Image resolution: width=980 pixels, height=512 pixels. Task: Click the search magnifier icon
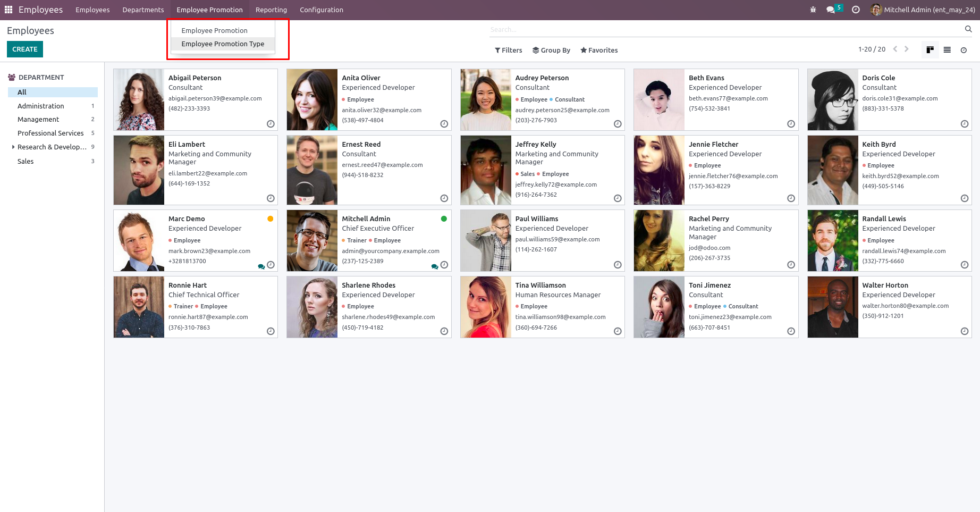pos(968,29)
